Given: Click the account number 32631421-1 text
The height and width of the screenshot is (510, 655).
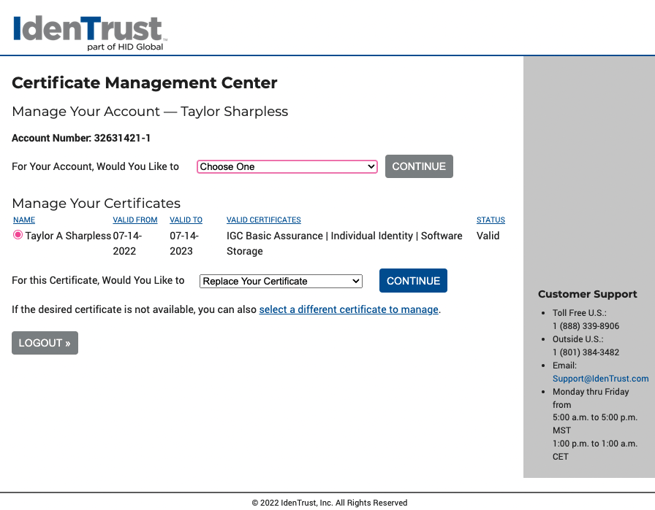Looking at the screenshot, I should [x=122, y=138].
